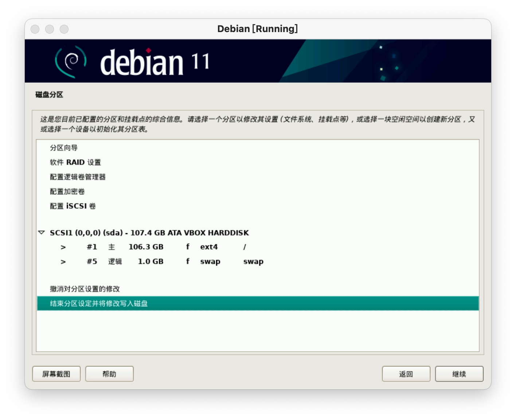Click the 屏幕截图 button

point(56,374)
